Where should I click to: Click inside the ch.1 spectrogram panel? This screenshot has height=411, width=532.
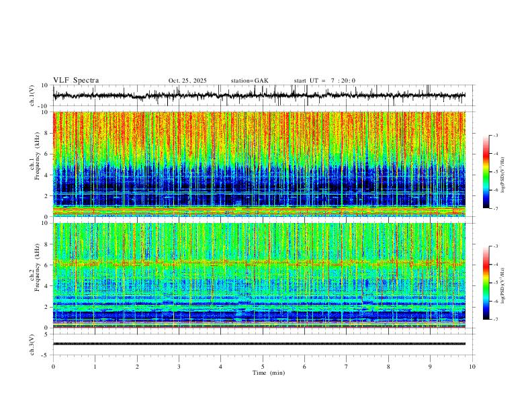point(259,164)
